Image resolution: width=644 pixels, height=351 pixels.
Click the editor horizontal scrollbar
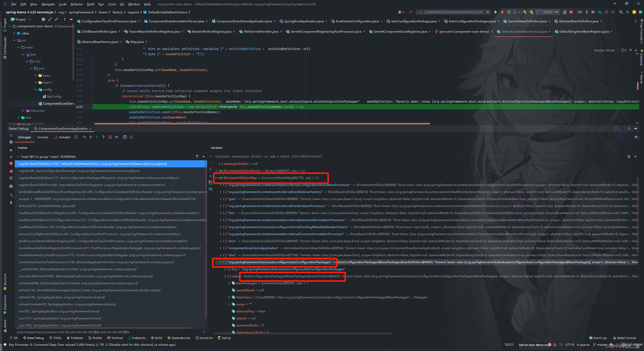[x=262, y=123]
